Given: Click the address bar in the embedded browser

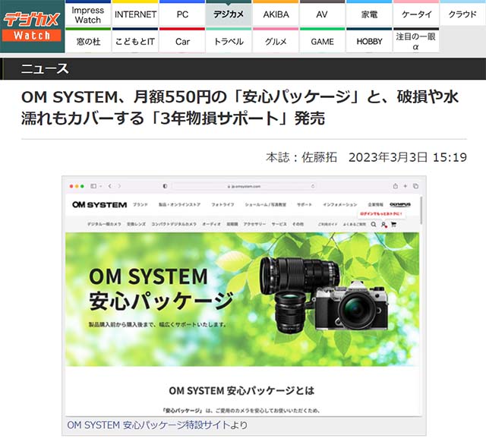Looking at the screenshot, I should 244,186.
